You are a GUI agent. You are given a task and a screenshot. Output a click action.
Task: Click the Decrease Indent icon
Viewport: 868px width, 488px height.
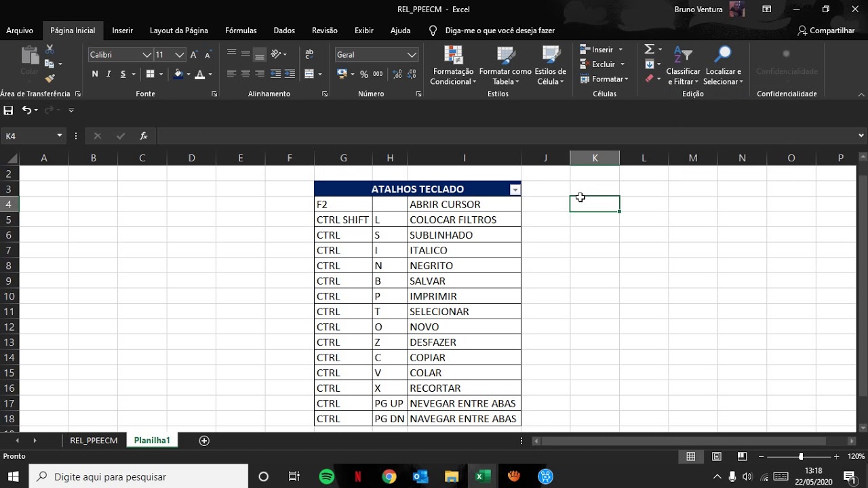pyautogui.click(x=276, y=74)
